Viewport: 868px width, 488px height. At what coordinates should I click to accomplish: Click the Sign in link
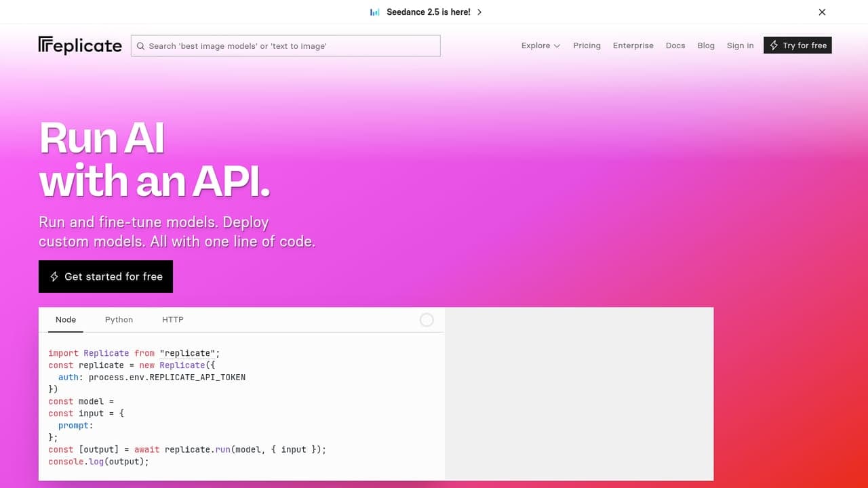click(x=740, y=45)
